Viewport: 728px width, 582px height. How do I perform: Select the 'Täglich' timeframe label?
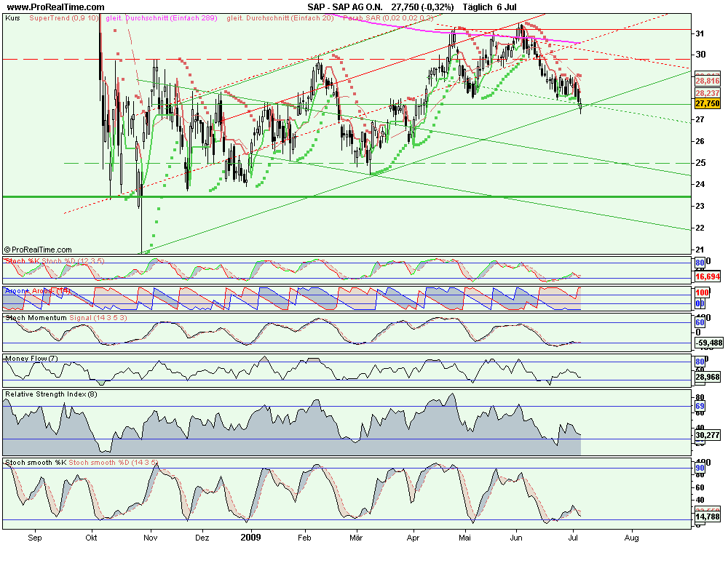click(x=478, y=7)
